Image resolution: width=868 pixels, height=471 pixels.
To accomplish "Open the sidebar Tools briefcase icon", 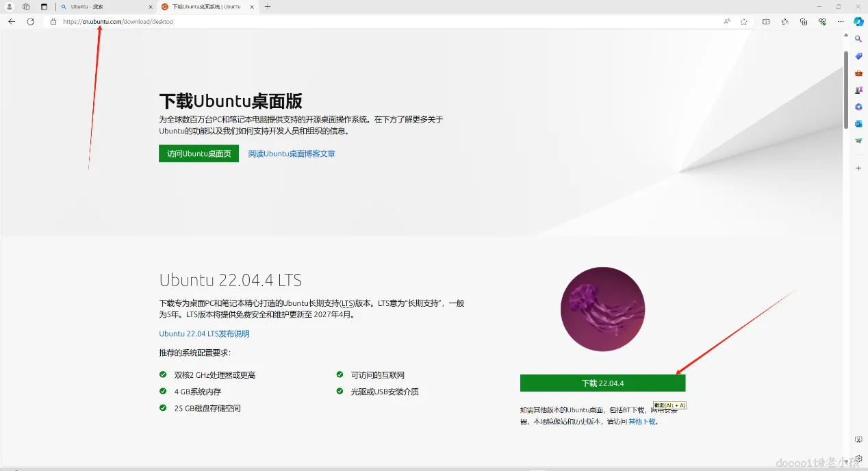I will click(x=858, y=73).
